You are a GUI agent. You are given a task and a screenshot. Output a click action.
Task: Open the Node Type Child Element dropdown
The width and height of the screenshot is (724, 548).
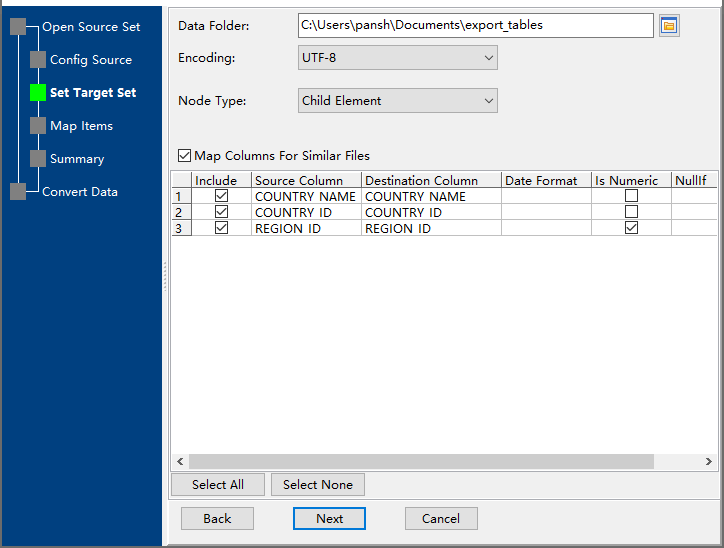pyautogui.click(x=398, y=101)
